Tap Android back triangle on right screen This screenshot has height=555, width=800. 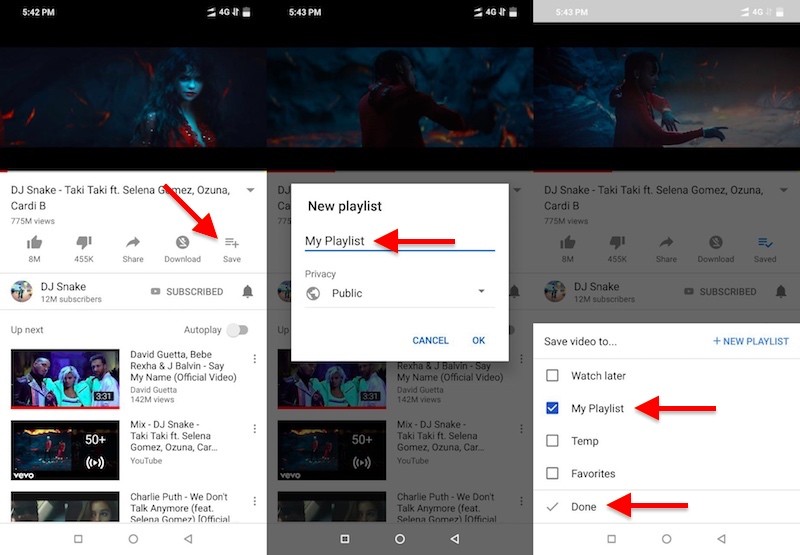click(x=721, y=539)
